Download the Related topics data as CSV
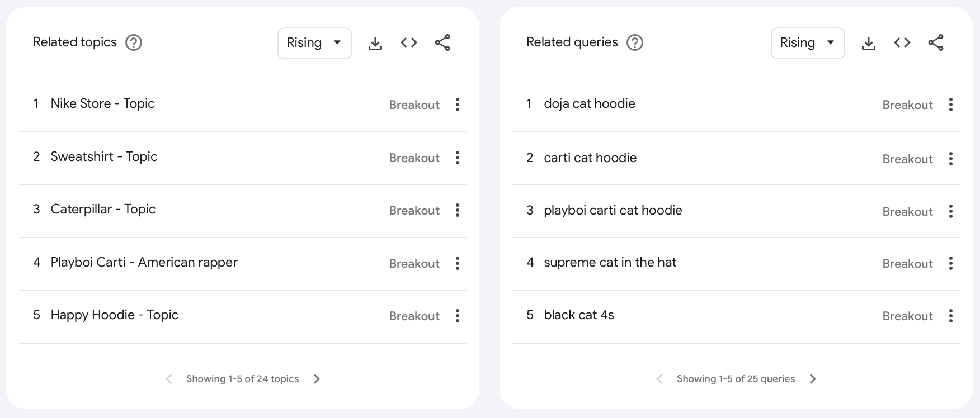Image resolution: width=980 pixels, height=418 pixels. click(375, 43)
